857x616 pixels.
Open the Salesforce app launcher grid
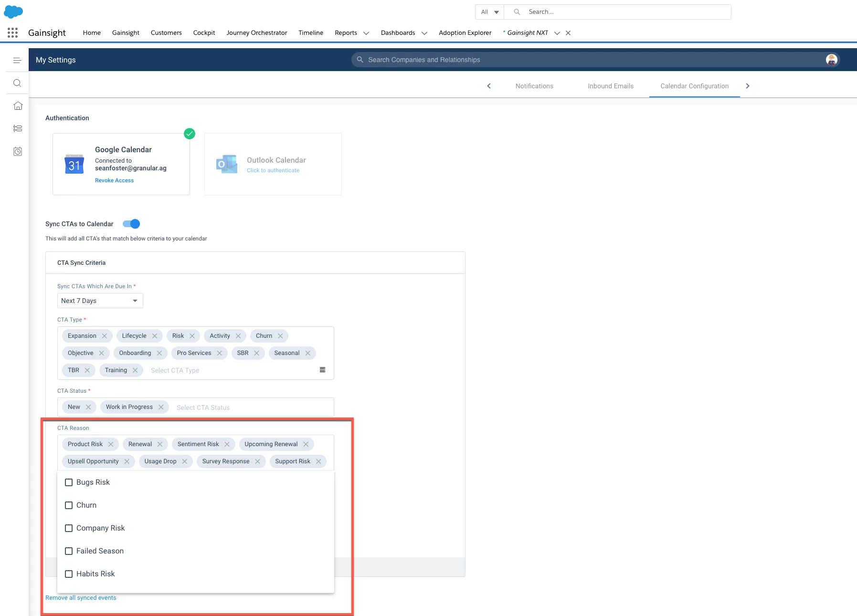[13, 32]
